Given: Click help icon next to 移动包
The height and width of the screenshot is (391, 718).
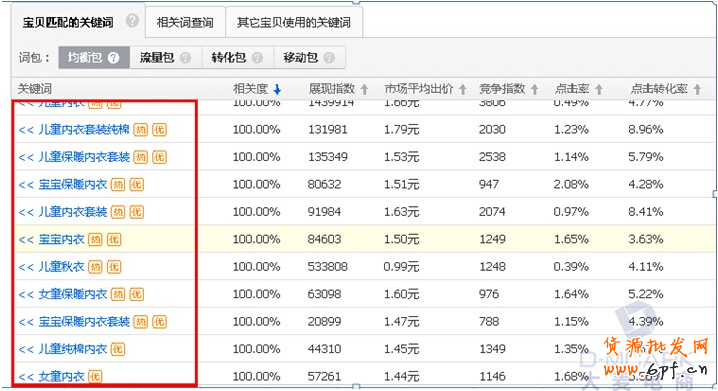Looking at the screenshot, I should coord(329,58).
